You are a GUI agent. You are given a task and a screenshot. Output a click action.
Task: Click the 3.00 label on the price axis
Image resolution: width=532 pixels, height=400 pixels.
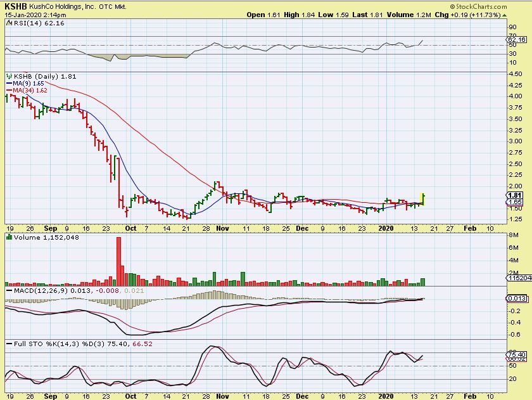[x=516, y=141]
